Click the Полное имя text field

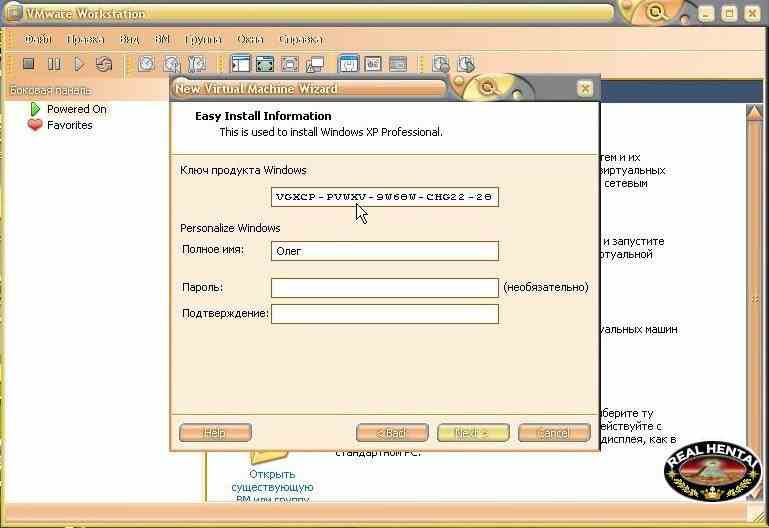pos(384,251)
